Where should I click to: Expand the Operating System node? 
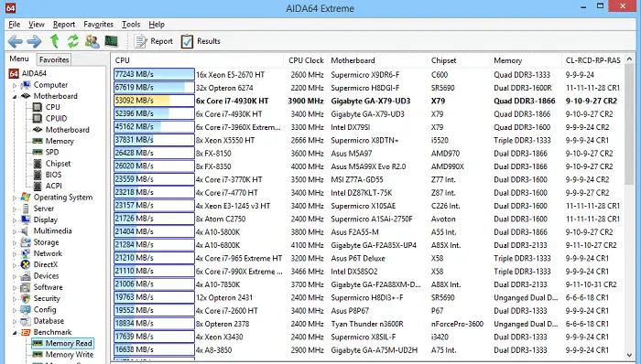[15, 198]
